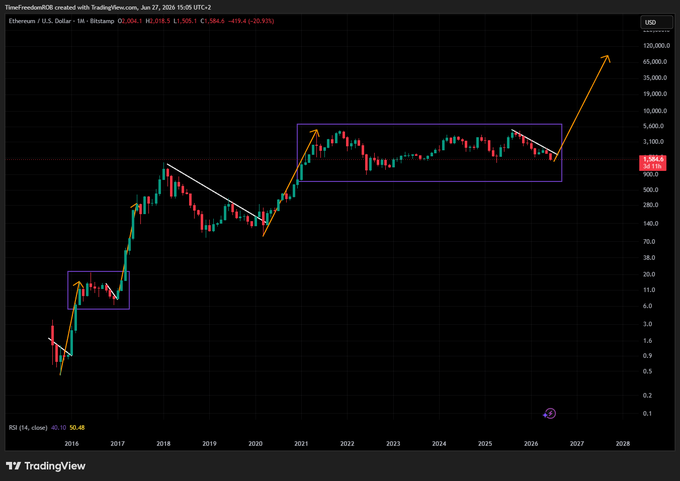
Task: Click the 2023 label on time axis
Action: 393,444
